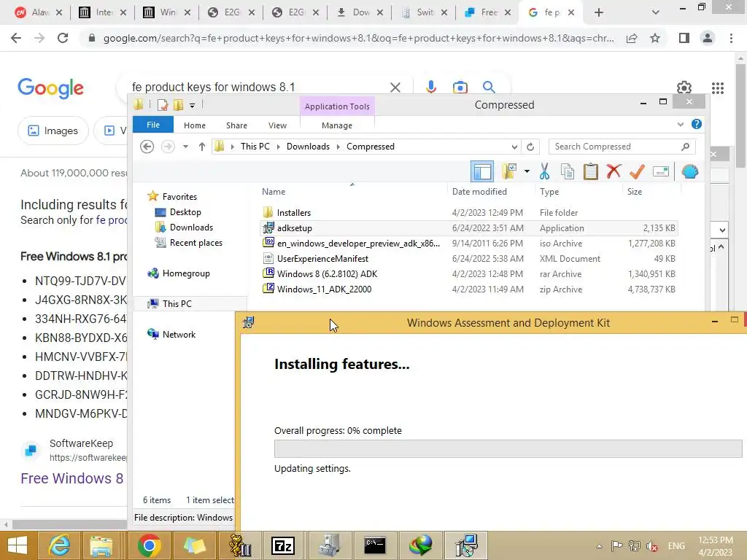The height and width of the screenshot is (560, 747).
Task: Click the Cut scissors icon in Explorer toolbar
Action: coord(544,171)
